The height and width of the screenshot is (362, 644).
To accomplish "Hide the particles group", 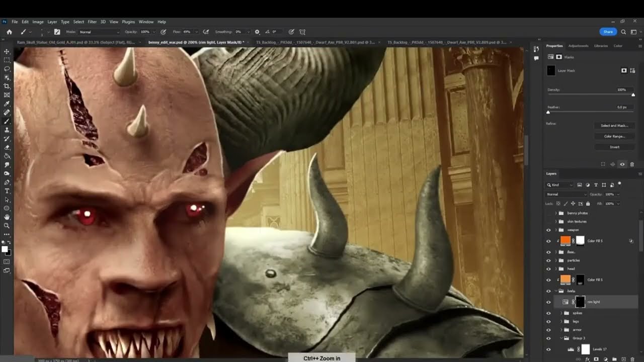I will (548, 260).
